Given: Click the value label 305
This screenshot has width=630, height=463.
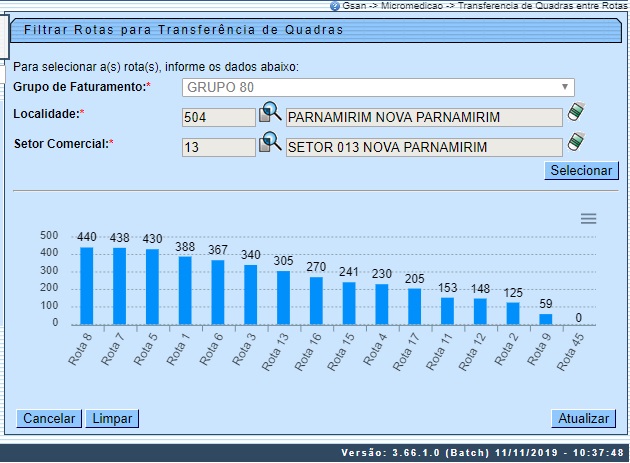Looking at the screenshot, I should 284,261.
